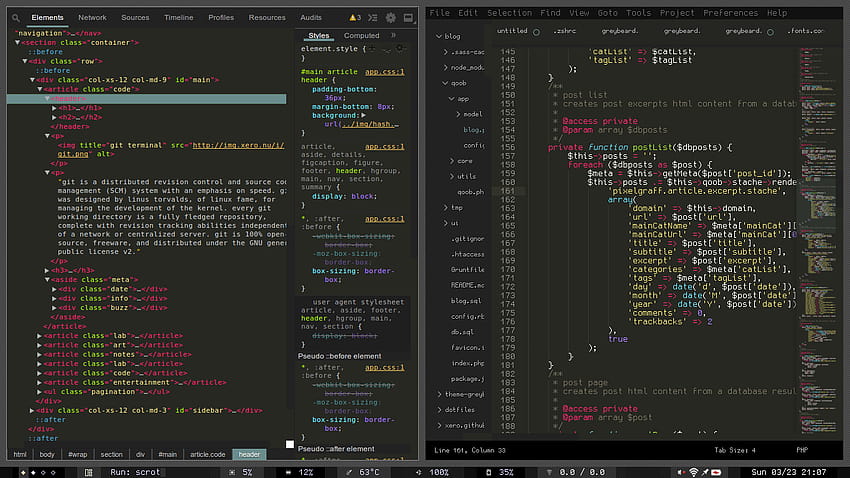Switch to the Network tab

[x=92, y=18]
